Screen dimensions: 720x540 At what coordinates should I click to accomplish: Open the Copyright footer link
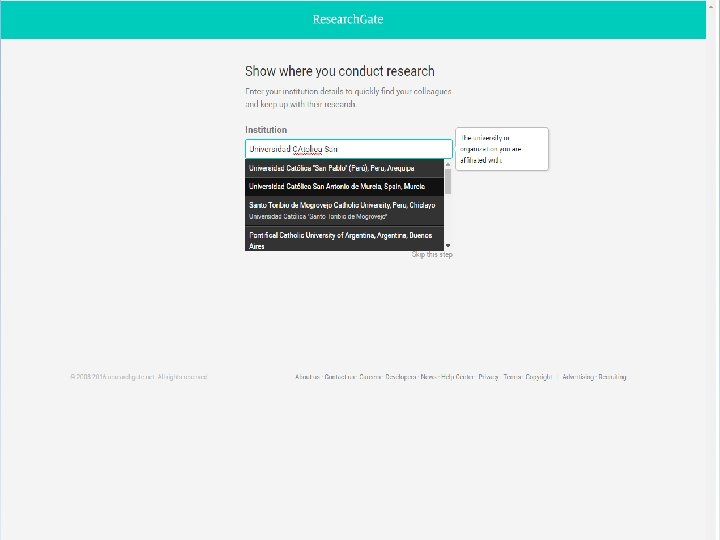point(538,377)
